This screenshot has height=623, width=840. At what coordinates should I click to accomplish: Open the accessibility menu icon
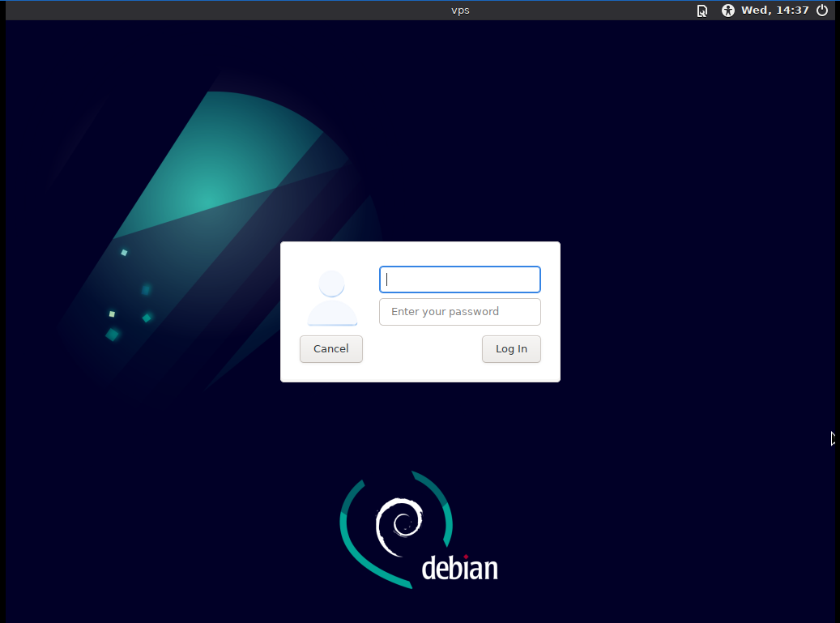click(x=727, y=11)
